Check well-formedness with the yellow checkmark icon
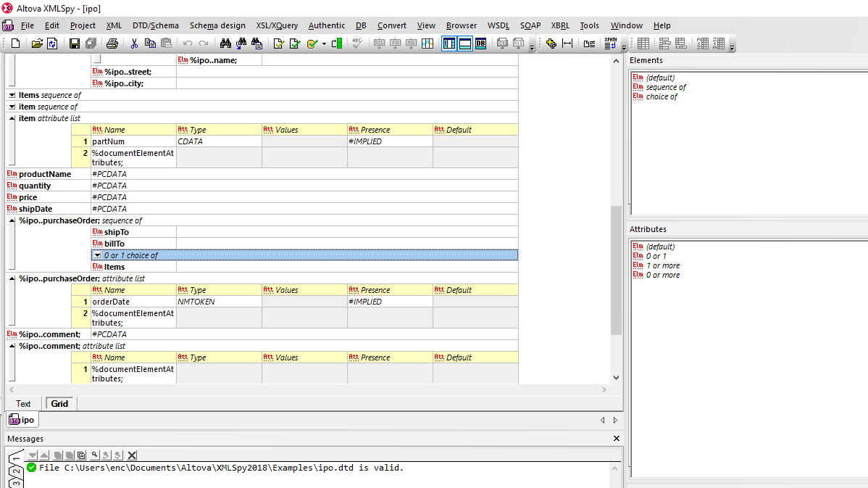 [278, 44]
